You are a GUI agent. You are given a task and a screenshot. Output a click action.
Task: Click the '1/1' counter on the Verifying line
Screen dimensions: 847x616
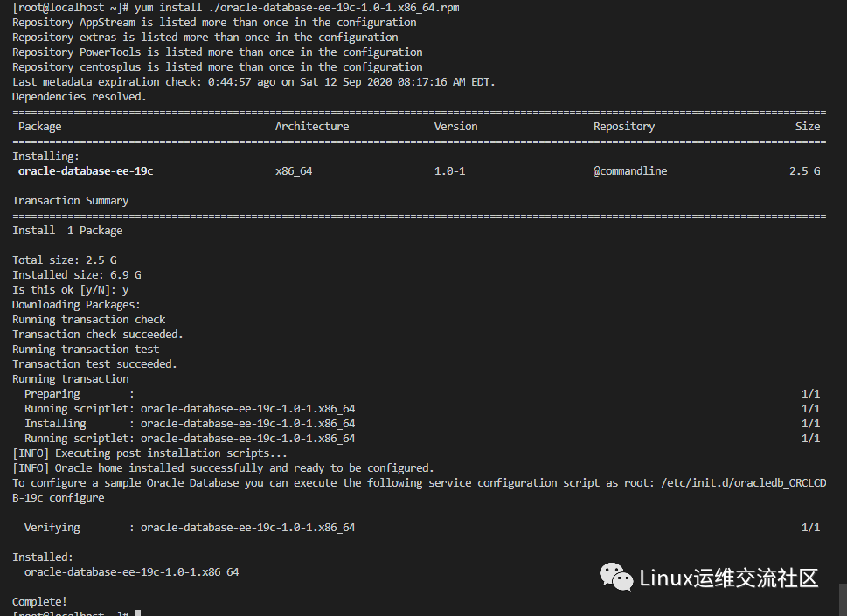tap(811, 528)
